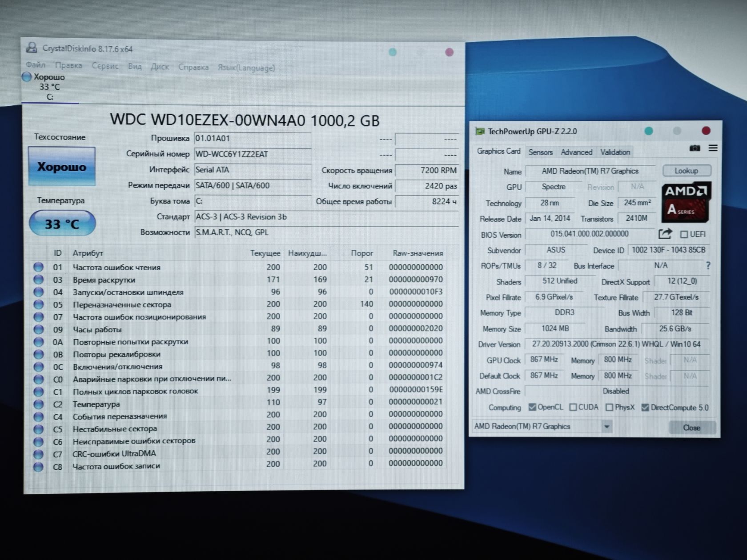This screenshot has height=560, width=747.
Task: Click status orb for attribute 09
Action: [x=39, y=329]
